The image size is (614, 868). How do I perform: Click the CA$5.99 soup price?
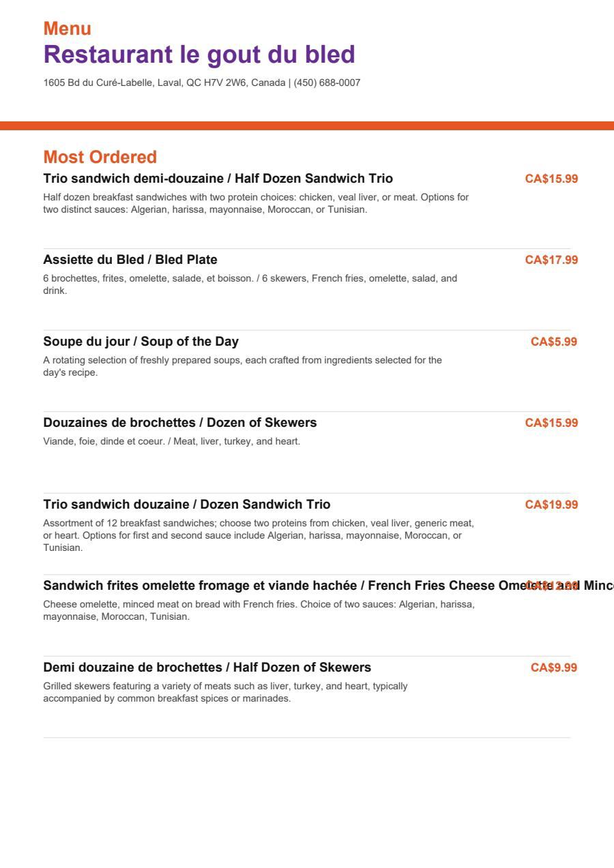coord(554,342)
